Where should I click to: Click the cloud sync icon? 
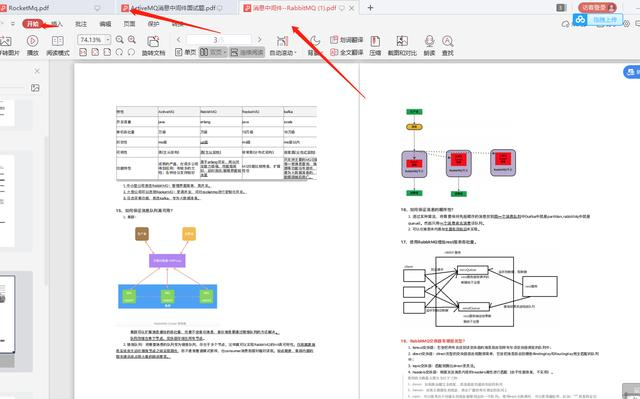pos(565,24)
